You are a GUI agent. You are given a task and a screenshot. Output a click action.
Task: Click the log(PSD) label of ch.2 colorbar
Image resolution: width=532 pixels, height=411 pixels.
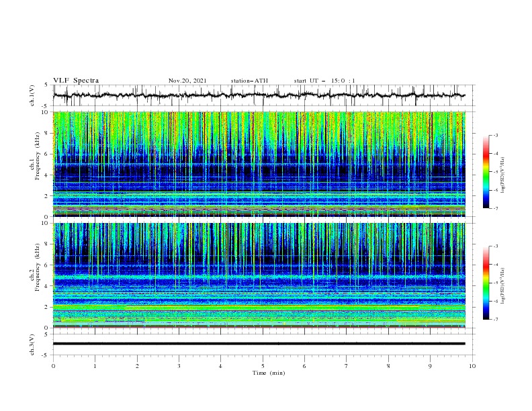[503, 285]
